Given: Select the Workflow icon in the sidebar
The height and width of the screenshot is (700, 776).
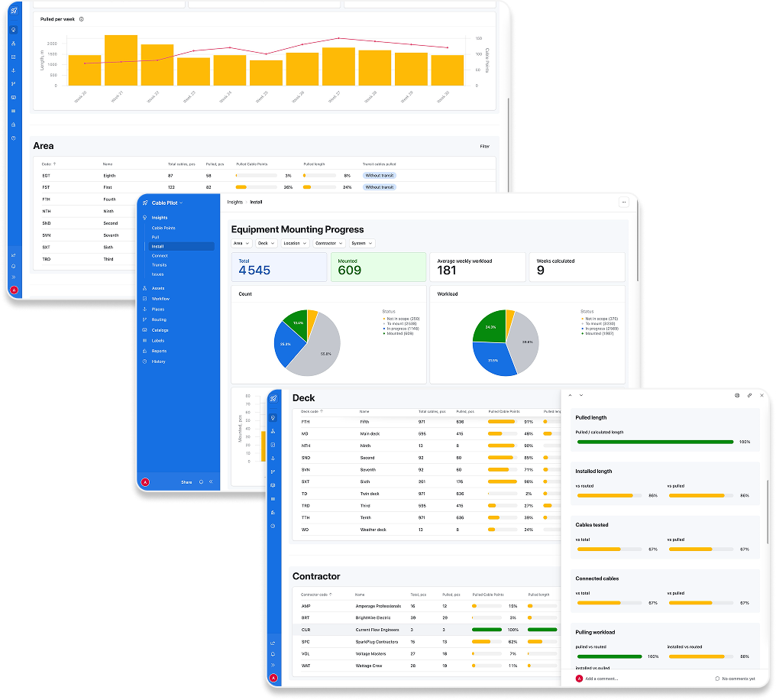Looking at the screenshot, I should point(144,299).
